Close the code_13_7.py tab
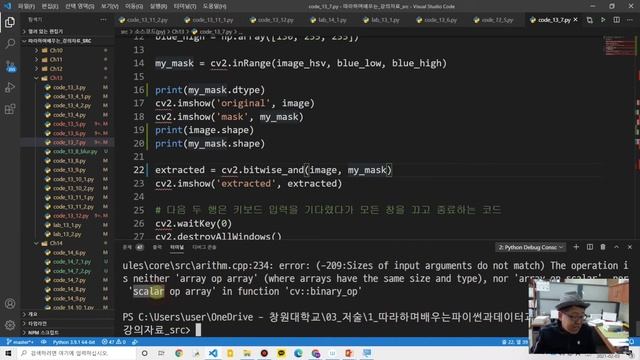Viewport: 640px width, 360px height. pos(576,20)
